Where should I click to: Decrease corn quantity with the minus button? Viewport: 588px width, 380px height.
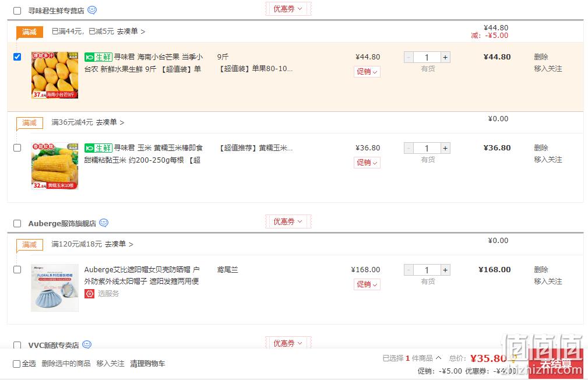tap(409, 148)
